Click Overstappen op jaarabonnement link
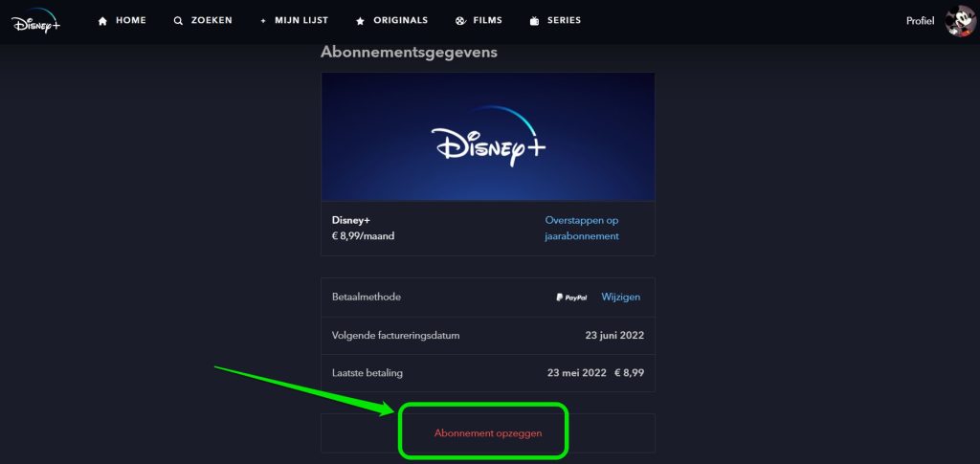The width and height of the screenshot is (980, 464). (x=582, y=229)
